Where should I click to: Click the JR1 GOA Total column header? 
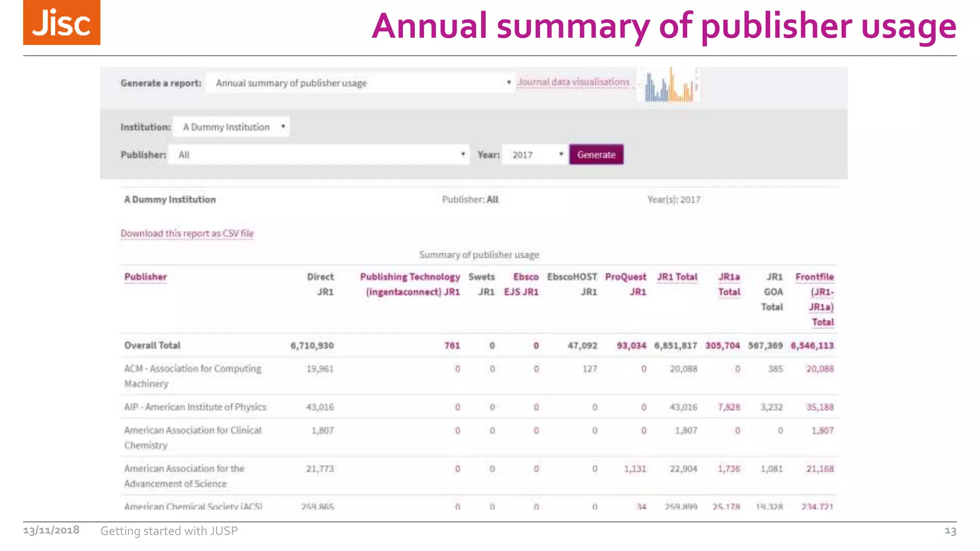pyautogui.click(x=772, y=292)
